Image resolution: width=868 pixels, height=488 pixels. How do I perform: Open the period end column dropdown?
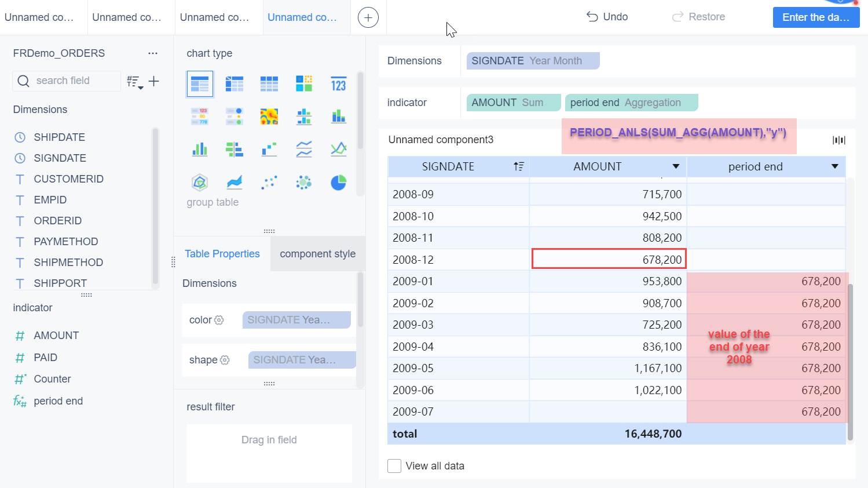(834, 167)
